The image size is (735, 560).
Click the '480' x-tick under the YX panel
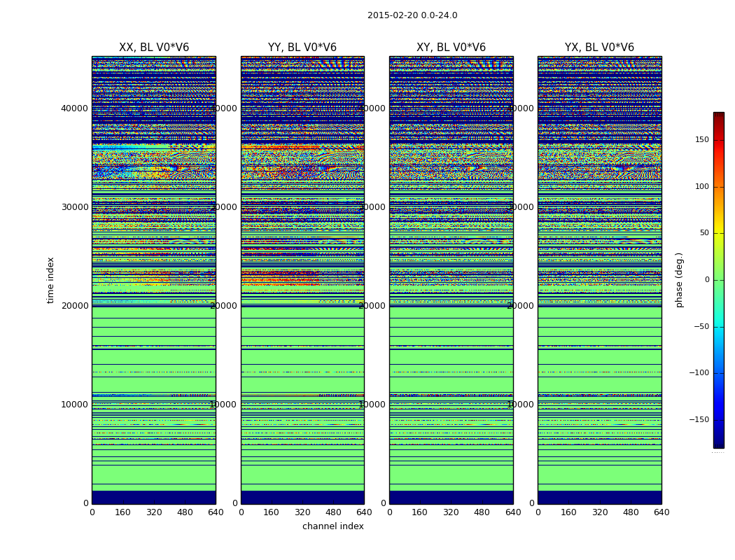(631, 512)
